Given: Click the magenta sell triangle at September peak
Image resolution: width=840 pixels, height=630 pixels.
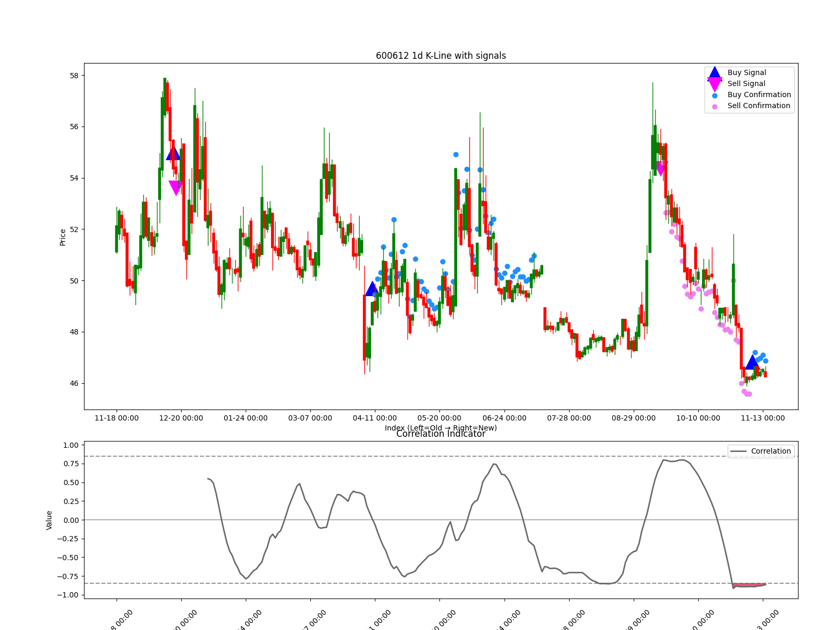Looking at the screenshot, I should (660, 168).
